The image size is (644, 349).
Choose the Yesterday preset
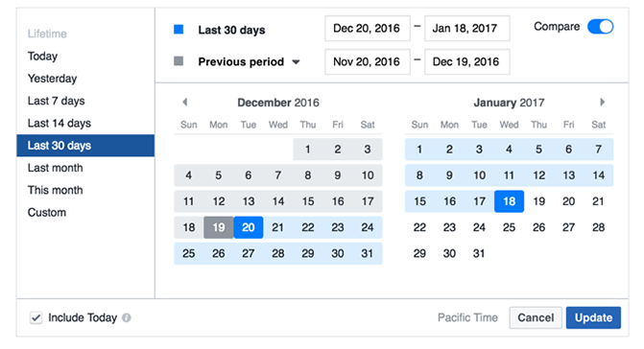[x=52, y=79]
